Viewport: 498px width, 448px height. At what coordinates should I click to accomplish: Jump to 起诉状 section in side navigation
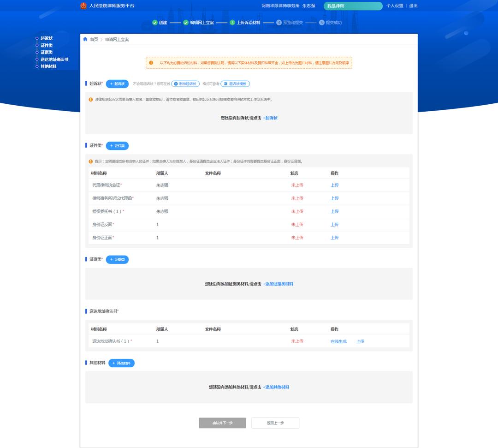[x=47, y=38]
